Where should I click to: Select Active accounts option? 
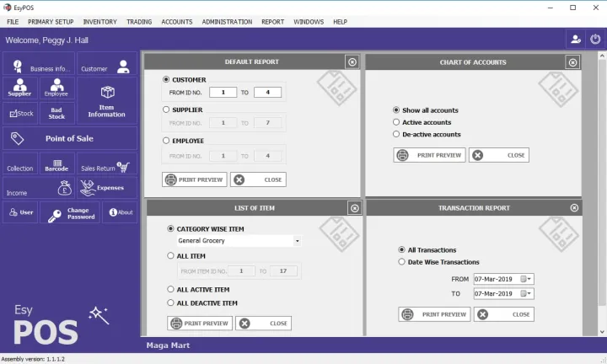[x=396, y=122]
